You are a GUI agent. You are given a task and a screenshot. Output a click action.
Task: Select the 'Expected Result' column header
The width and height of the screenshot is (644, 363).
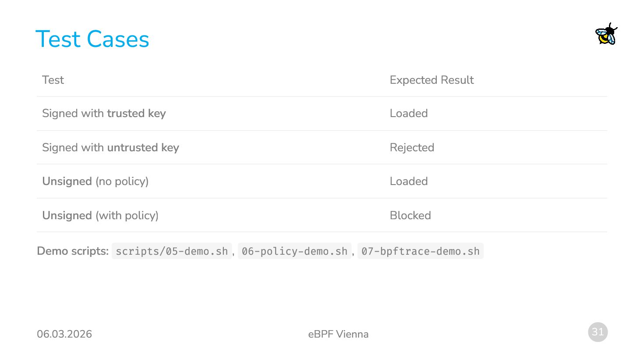(432, 80)
